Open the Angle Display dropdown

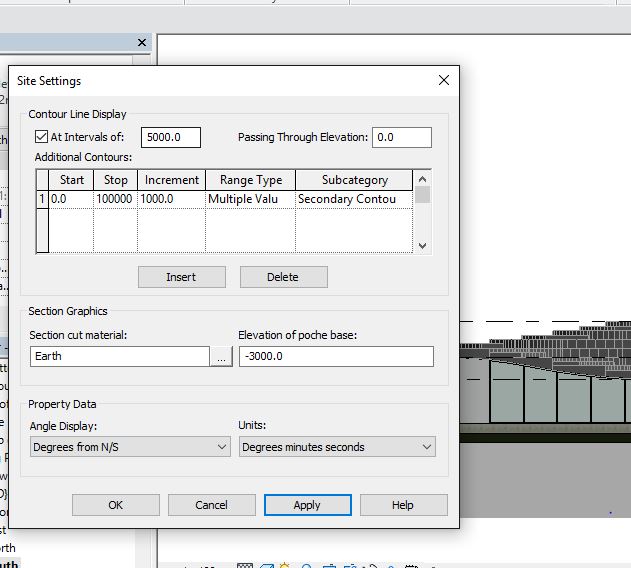pyautogui.click(x=130, y=447)
